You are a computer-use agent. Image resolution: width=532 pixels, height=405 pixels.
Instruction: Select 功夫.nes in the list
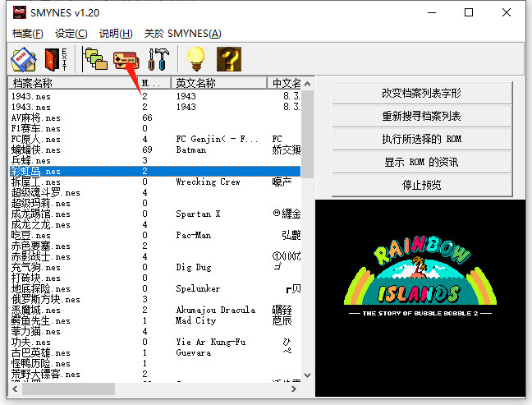pyautogui.click(x=31, y=343)
